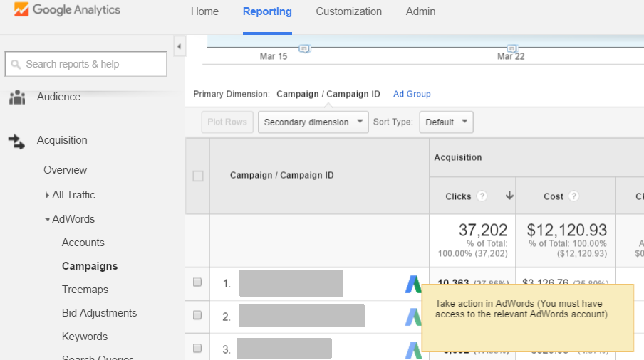
Task: Click the Cost column help icon
Action: pos(573,196)
